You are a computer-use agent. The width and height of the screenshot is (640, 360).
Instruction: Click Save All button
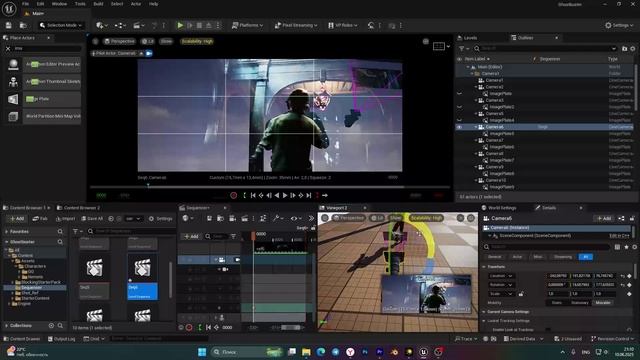91,219
